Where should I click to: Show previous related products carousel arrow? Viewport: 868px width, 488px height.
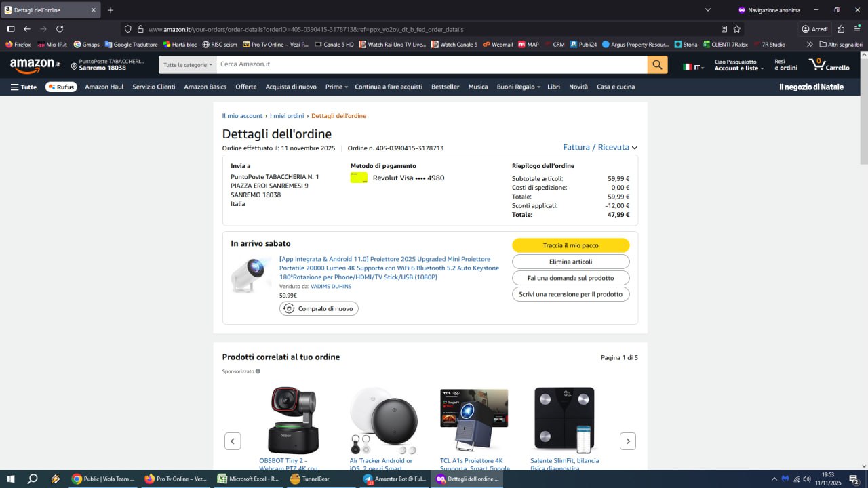tap(233, 441)
